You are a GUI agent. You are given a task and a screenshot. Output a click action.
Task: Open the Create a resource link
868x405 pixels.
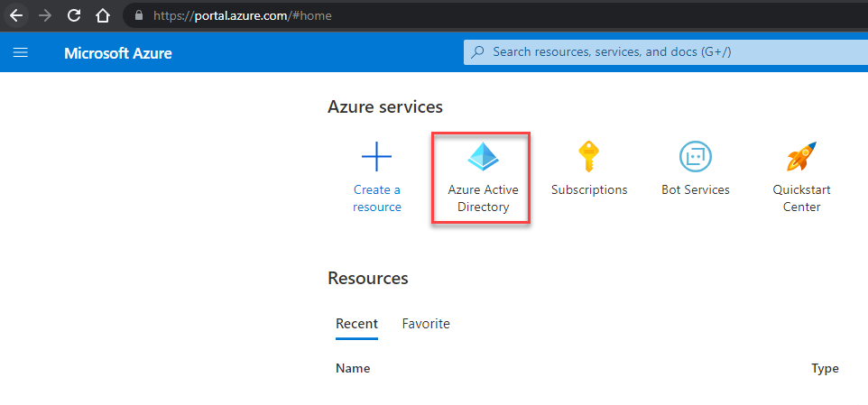tap(377, 198)
